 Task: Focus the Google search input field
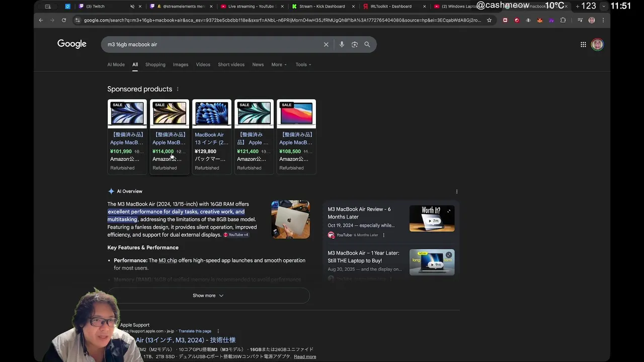click(x=211, y=44)
